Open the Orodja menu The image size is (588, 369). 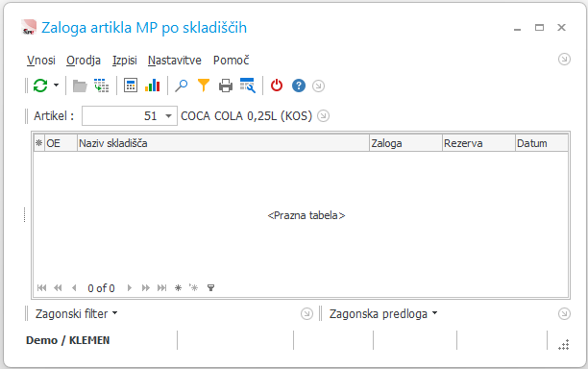tap(84, 60)
